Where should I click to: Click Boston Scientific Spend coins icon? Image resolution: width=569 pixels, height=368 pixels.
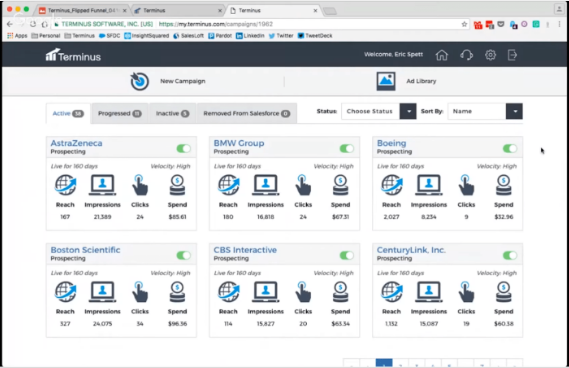(x=177, y=291)
